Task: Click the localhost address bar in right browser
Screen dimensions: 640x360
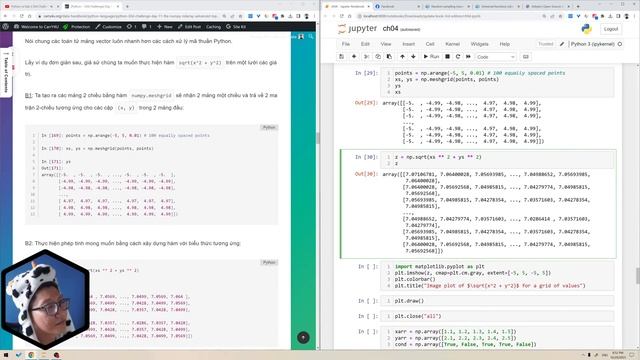Action: (449, 16)
